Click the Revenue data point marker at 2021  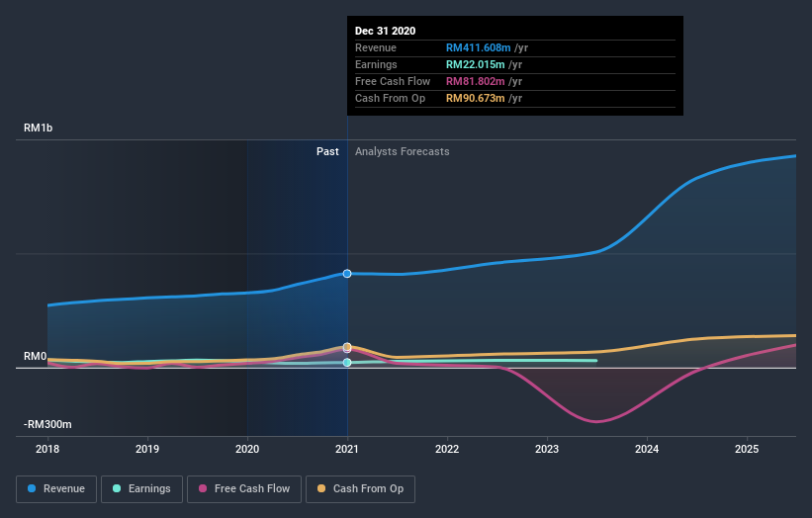pyautogui.click(x=347, y=273)
